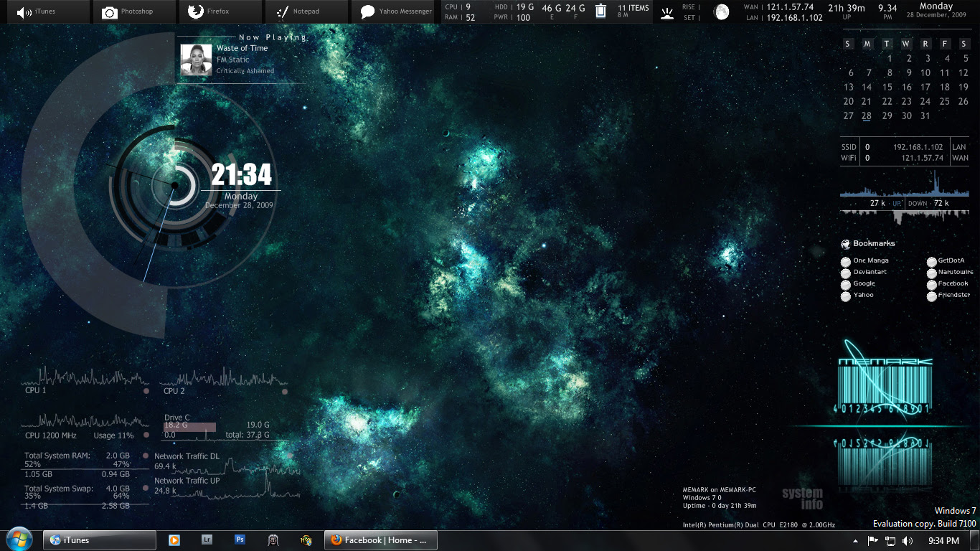
Task: Click the Total System Swap label
Action: (59, 489)
